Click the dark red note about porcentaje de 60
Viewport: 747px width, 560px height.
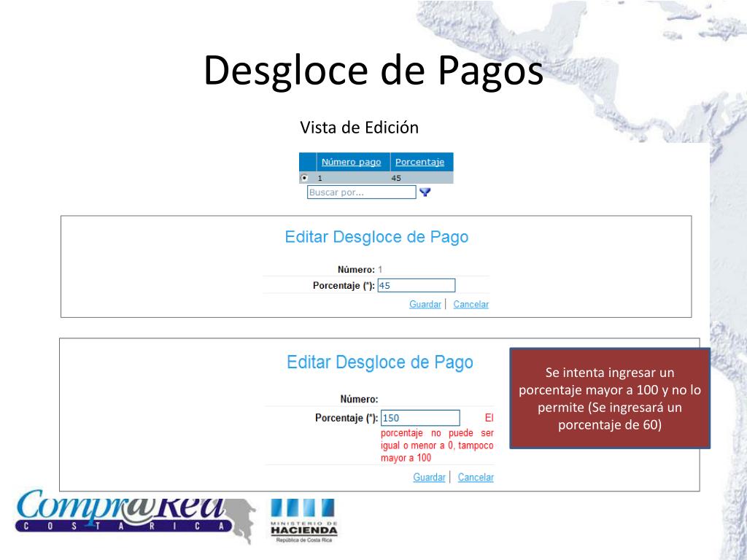610,398
